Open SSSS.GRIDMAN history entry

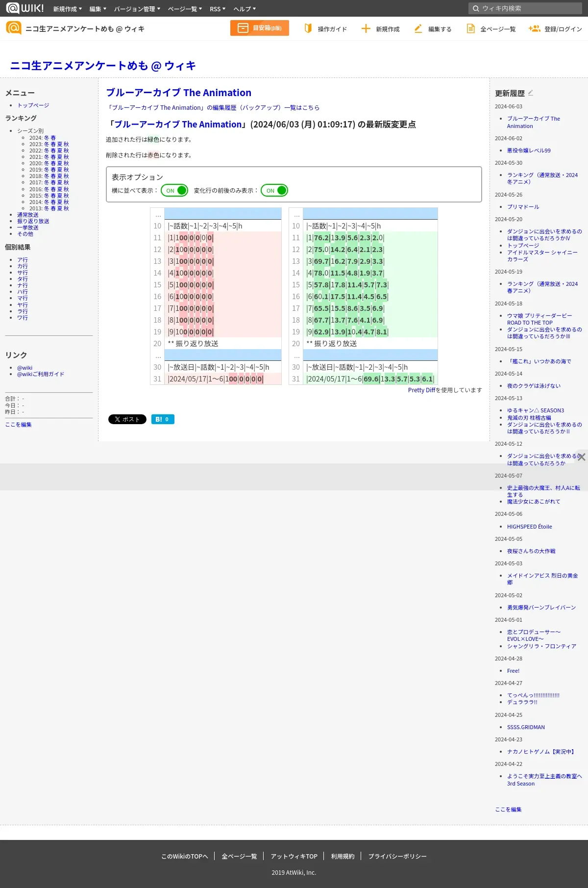point(526,727)
